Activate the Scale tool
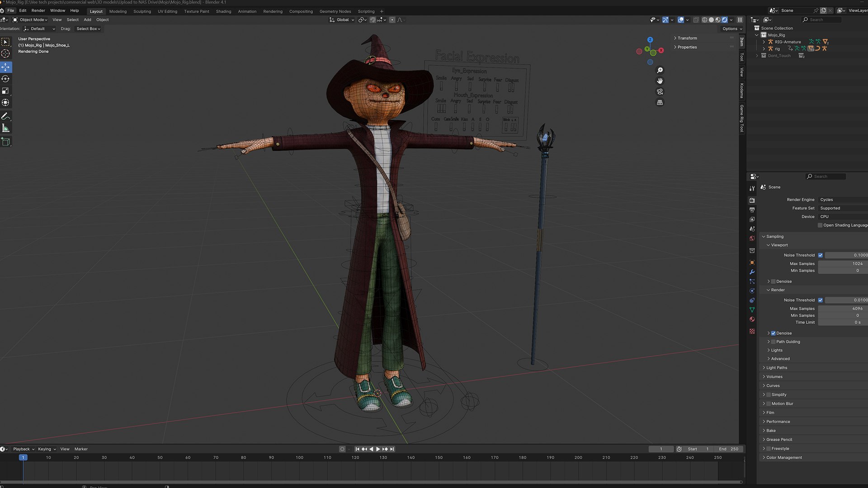The width and height of the screenshot is (868, 488). pyautogui.click(x=6, y=91)
